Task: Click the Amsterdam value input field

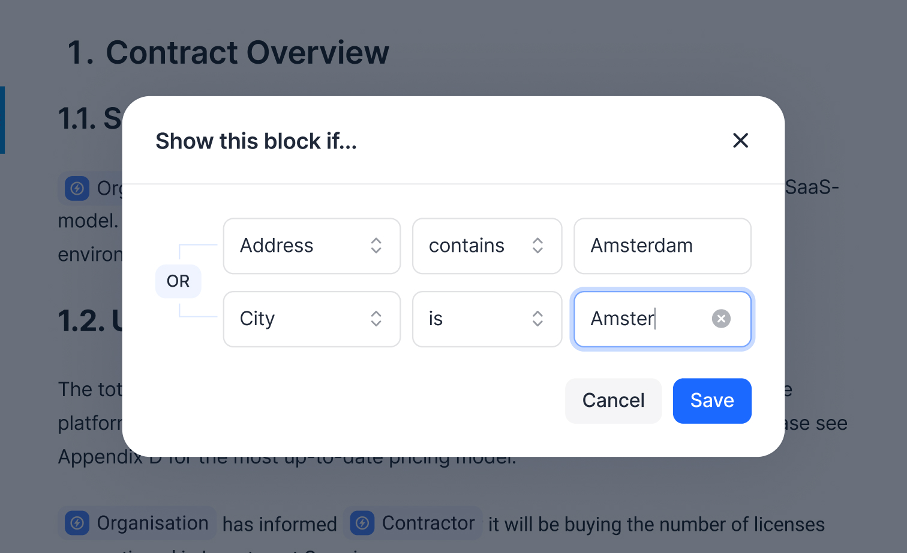Action: (x=662, y=246)
